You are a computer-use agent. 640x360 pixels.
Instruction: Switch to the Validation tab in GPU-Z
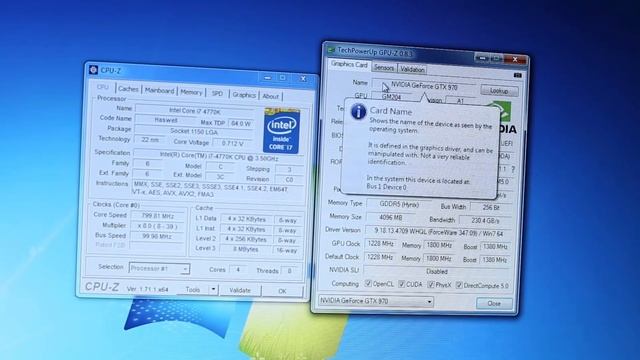coord(412,69)
